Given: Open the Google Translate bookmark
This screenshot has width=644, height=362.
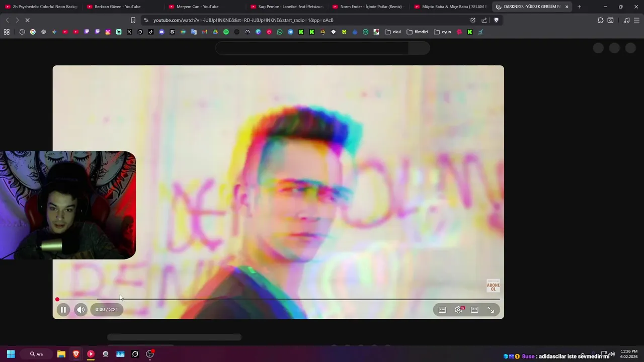Looking at the screenshot, I should click(194, 32).
